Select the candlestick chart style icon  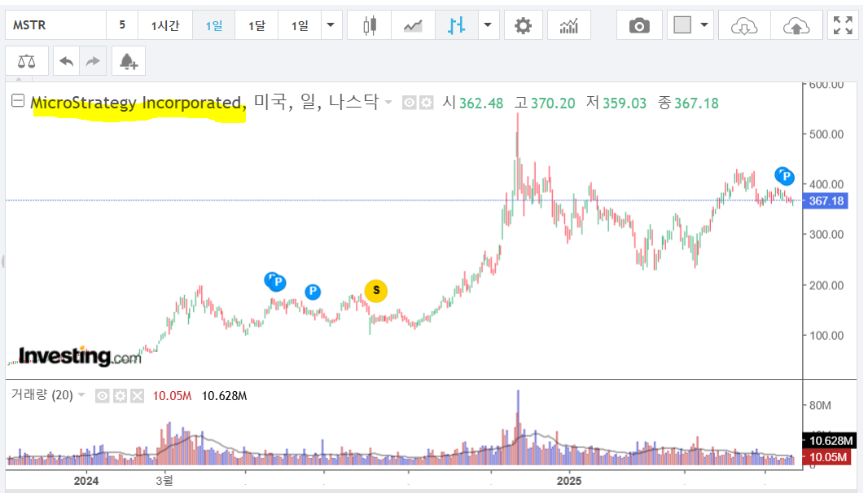pyautogui.click(x=370, y=25)
